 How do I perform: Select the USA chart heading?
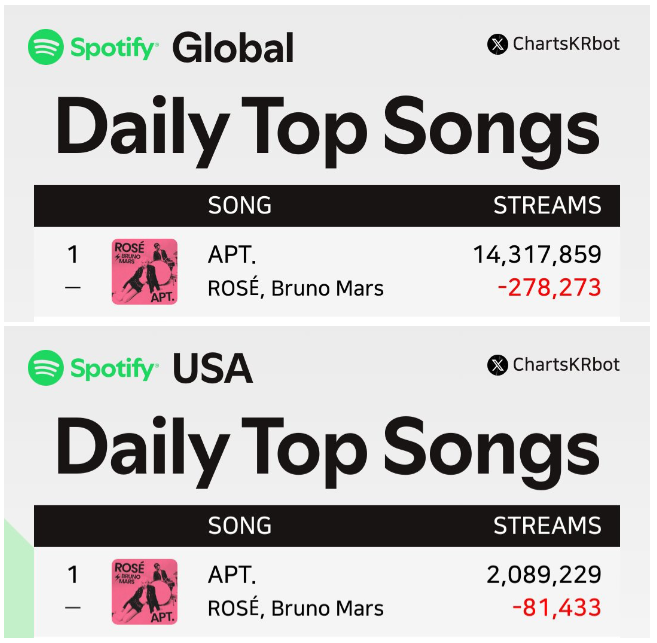[x=213, y=368]
